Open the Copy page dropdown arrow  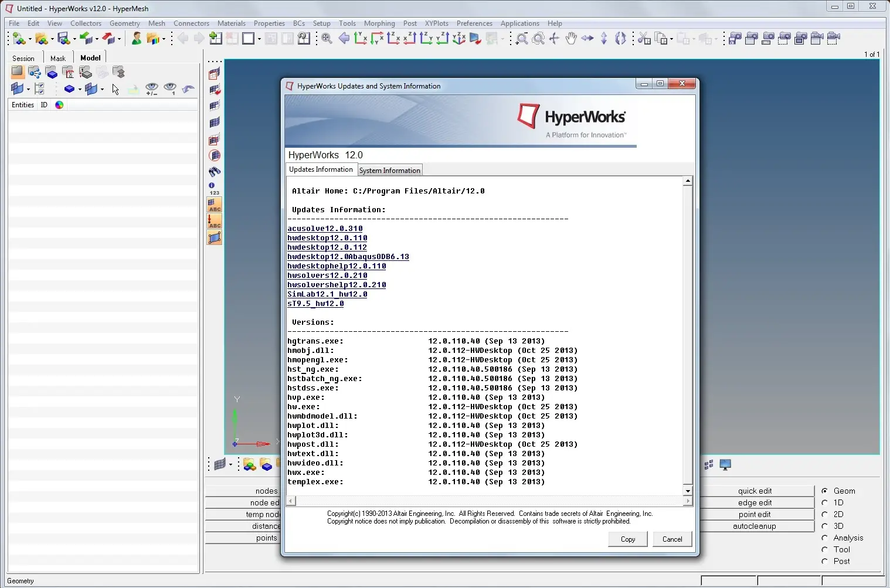click(671, 39)
